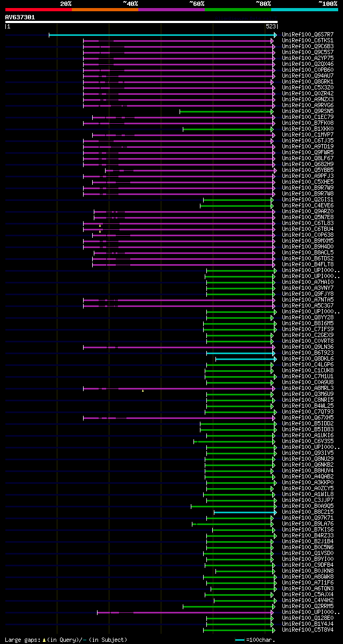The width and height of the screenshot is (343, 644).
Task: Select the UniRef100_Q0ZR42 label
Action: pos(308,94)
